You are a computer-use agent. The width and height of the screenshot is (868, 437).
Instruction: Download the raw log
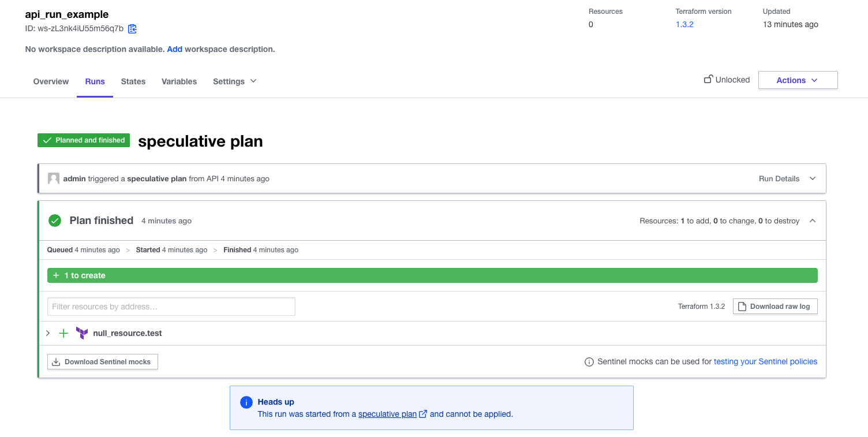[x=775, y=307]
